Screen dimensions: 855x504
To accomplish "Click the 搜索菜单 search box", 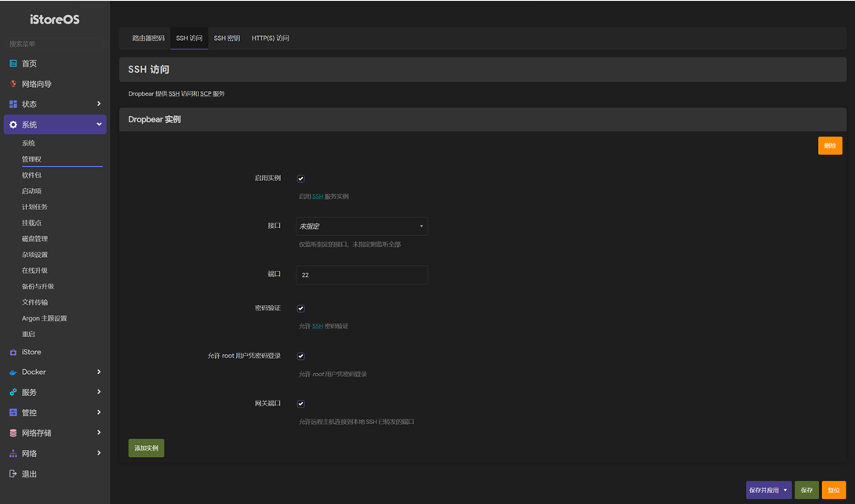I will tap(55, 44).
